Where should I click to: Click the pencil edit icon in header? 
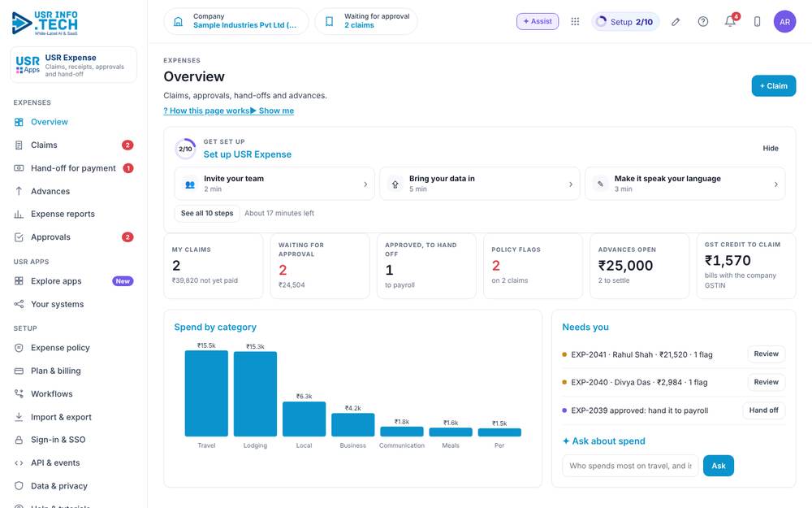(676, 22)
